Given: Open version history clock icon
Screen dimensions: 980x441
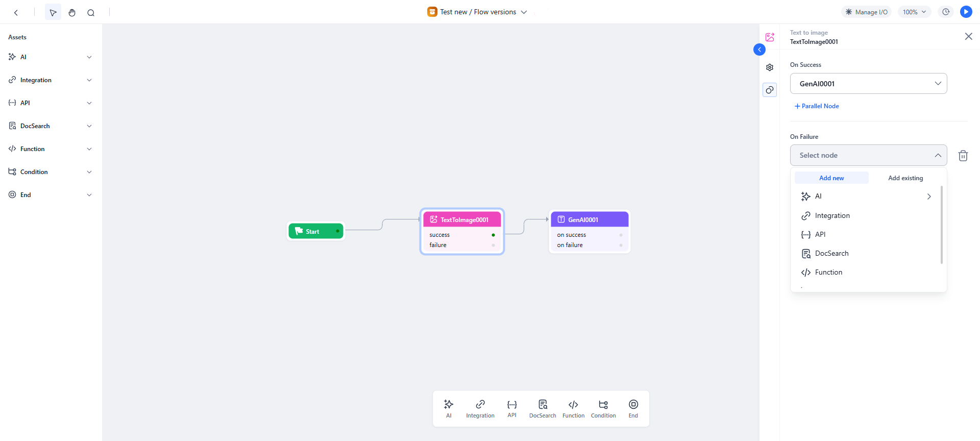Looking at the screenshot, I should pyautogui.click(x=946, y=12).
